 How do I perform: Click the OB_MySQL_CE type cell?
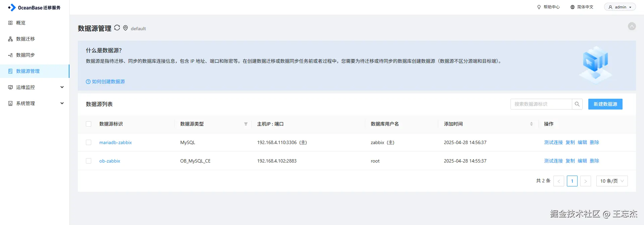(195, 161)
